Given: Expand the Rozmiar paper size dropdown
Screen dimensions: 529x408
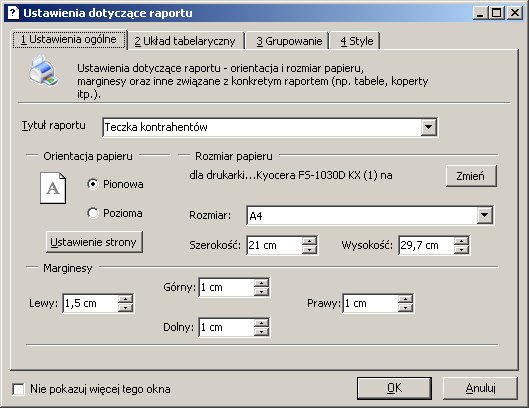Looking at the screenshot, I should (x=484, y=215).
